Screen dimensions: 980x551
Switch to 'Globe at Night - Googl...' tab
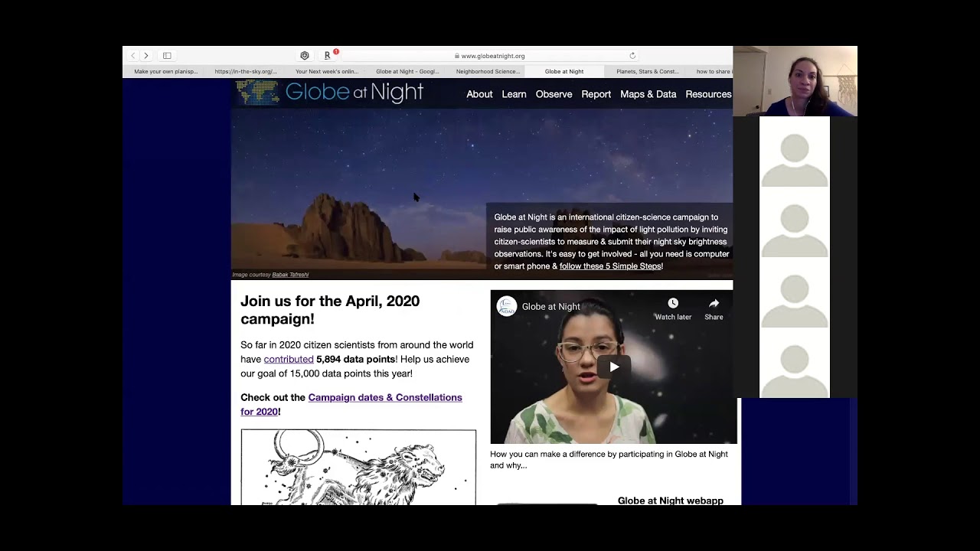(407, 71)
